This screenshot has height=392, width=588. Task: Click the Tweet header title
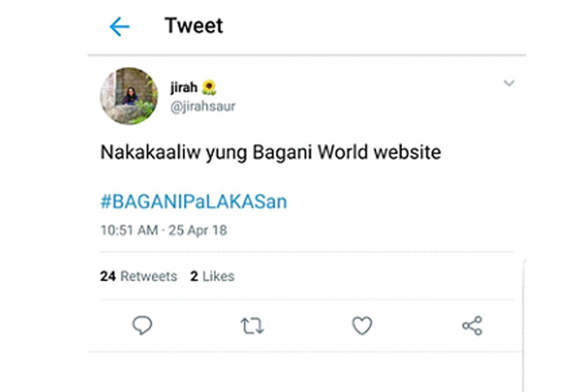(x=194, y=26)
